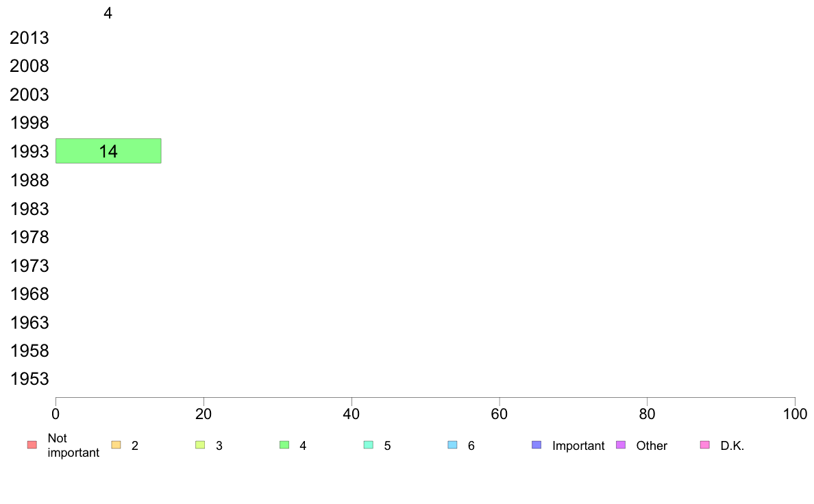814x504 pixels.
Task: Click the 2003 year label
Action: pyautogui.click(x=29, y=94)
